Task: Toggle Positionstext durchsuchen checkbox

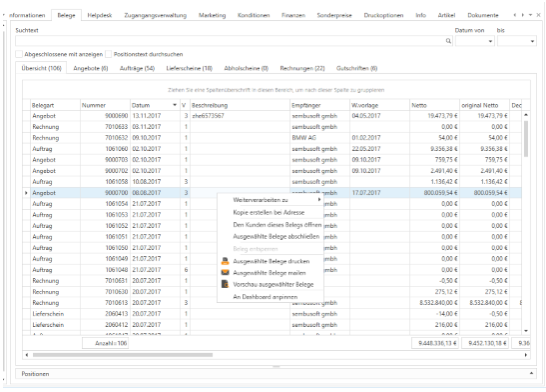Action: pyautogui.click(x=109, y=54)
